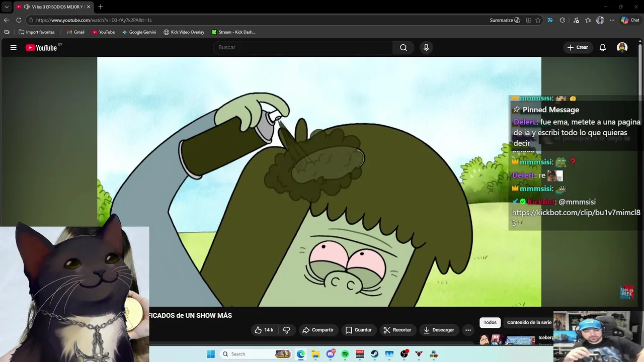Screen dimensions: 644x362
Task: Focus the Buscar search field
Action: [x=303, y=47]
